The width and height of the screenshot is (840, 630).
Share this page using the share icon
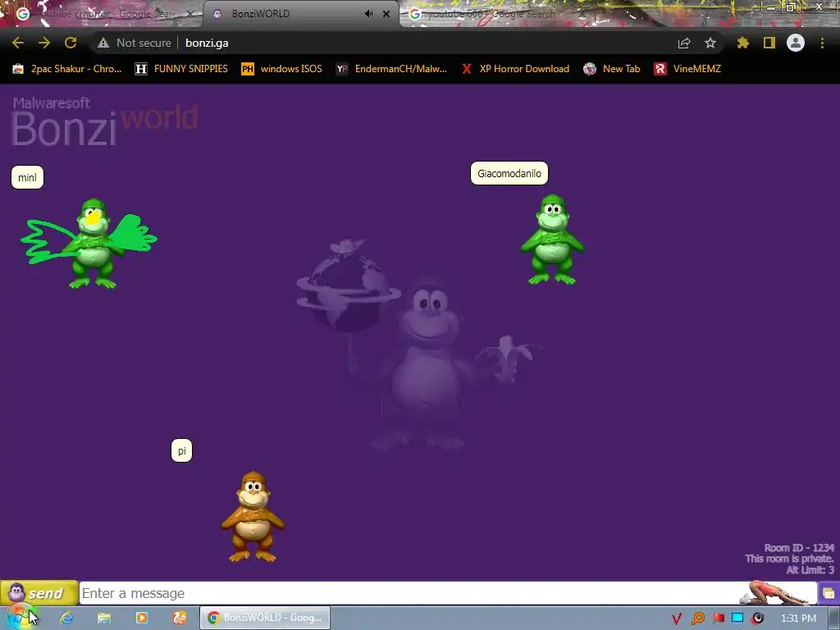point(684,43)
